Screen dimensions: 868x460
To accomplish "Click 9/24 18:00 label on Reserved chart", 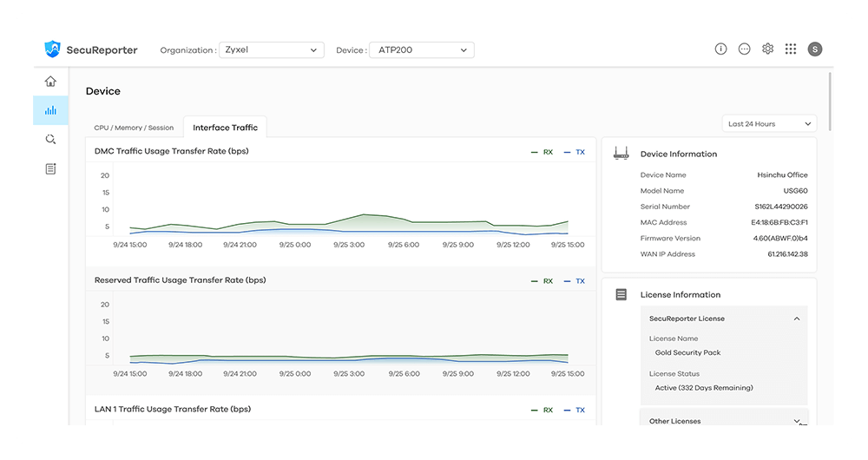I will click(x=186, y=374).
